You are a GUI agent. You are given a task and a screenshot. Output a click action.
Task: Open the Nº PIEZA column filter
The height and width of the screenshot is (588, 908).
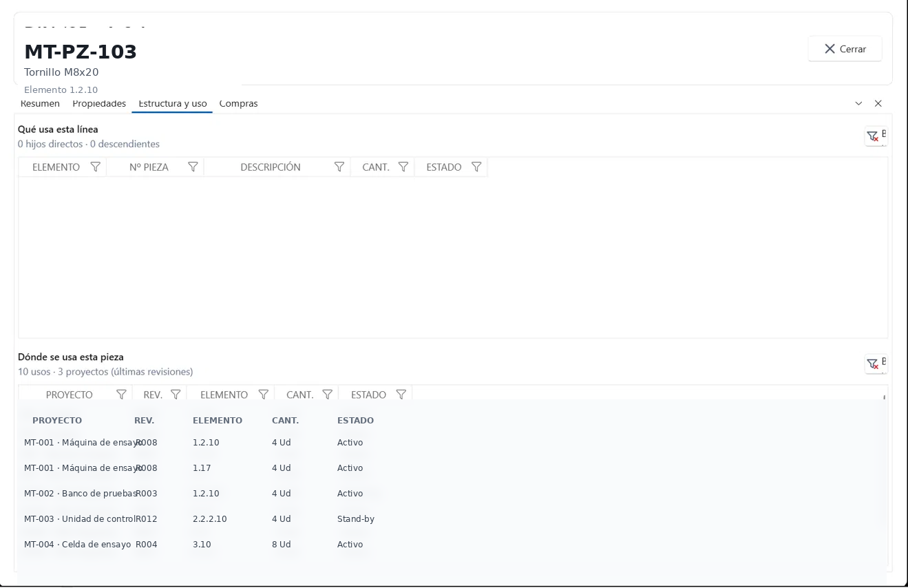click(193, 167)
